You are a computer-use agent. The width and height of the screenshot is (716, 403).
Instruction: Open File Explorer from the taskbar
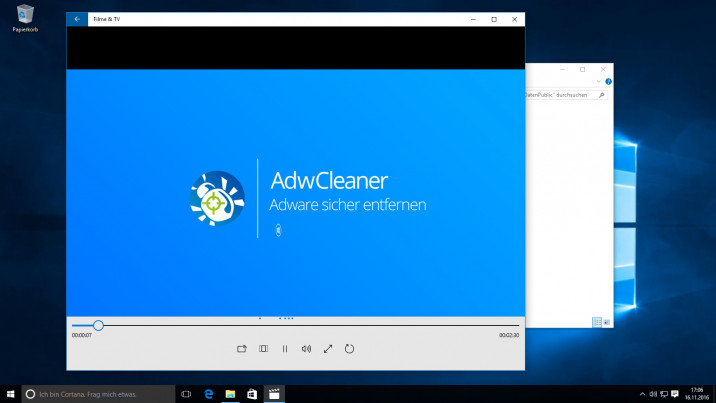point(230,394)
